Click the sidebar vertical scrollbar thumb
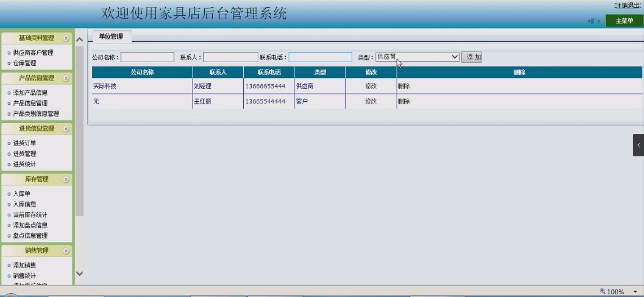644x297 pixels. point(79,131)
